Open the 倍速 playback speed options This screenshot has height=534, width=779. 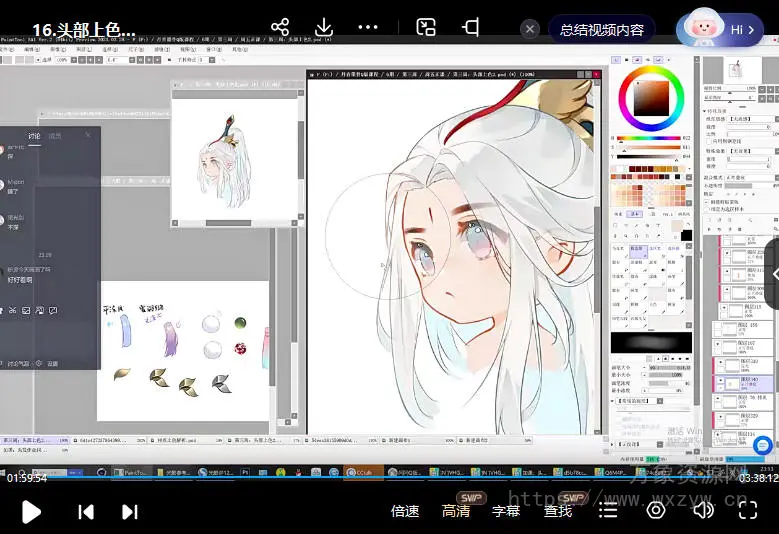[405, 511]
